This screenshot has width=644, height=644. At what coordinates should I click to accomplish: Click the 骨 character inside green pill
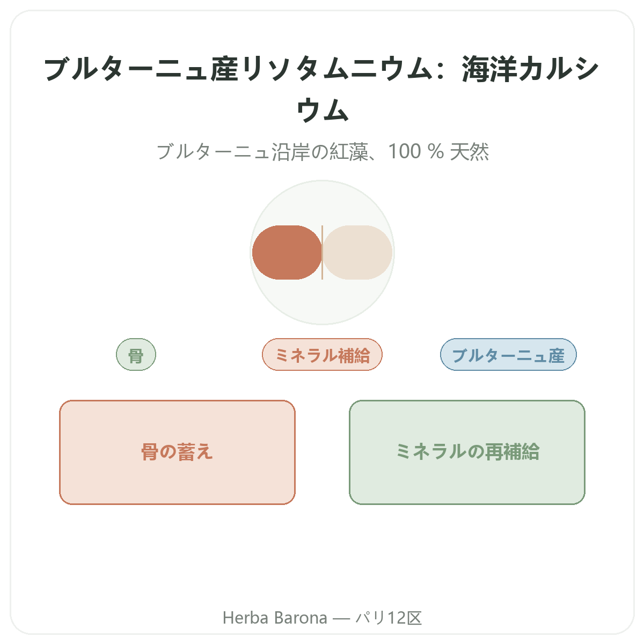tap(136, 355)
